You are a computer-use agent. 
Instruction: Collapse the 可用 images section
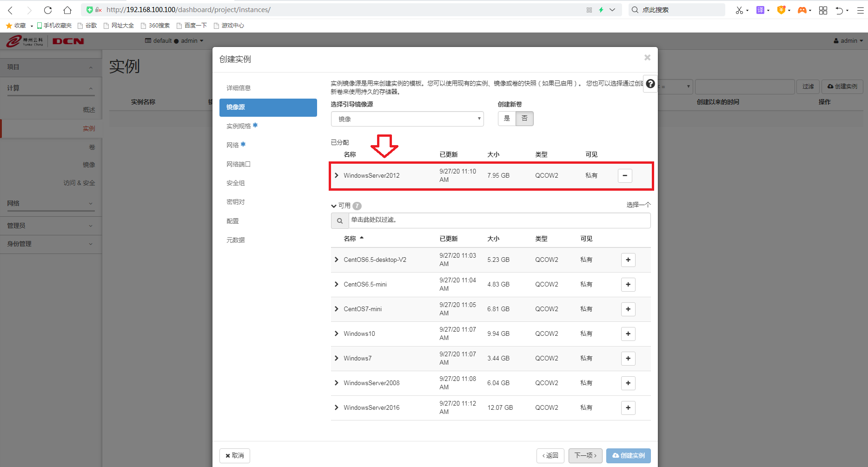point(334,205)
